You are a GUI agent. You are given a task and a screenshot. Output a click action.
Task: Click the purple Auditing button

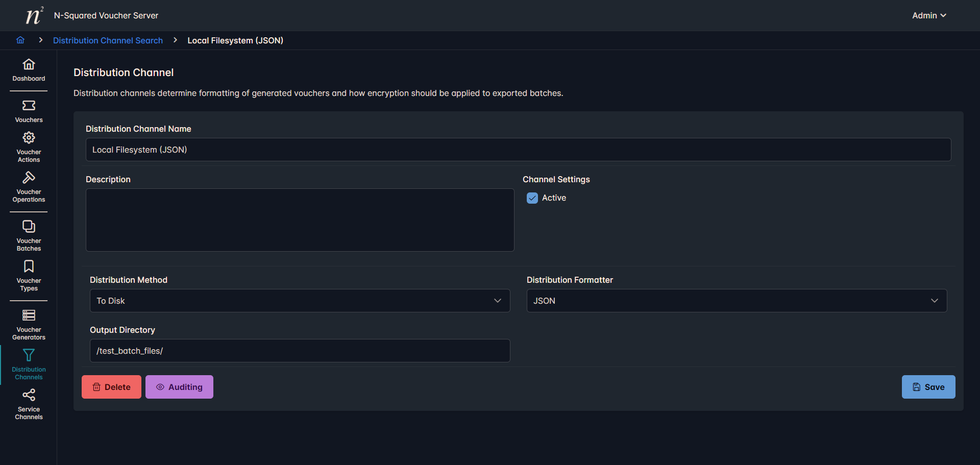(x=179, y=387)
